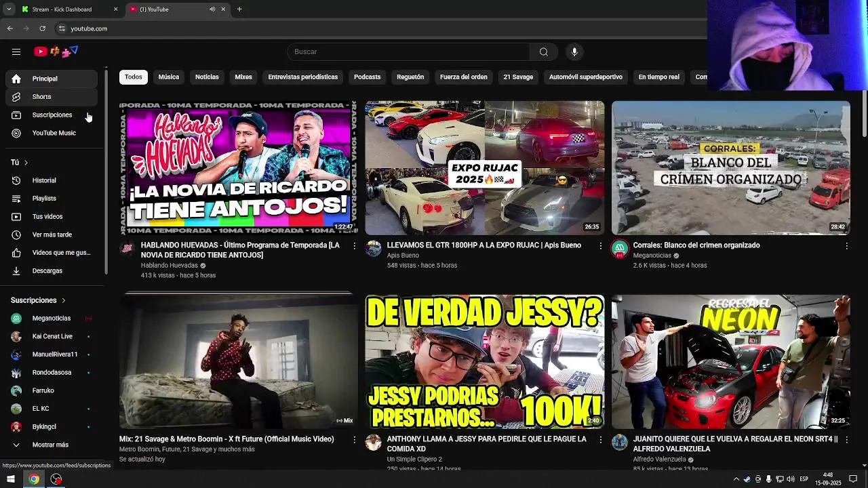Reload the page in browser
This screenshot has height=488, width=868.
[x=42, y=28]
